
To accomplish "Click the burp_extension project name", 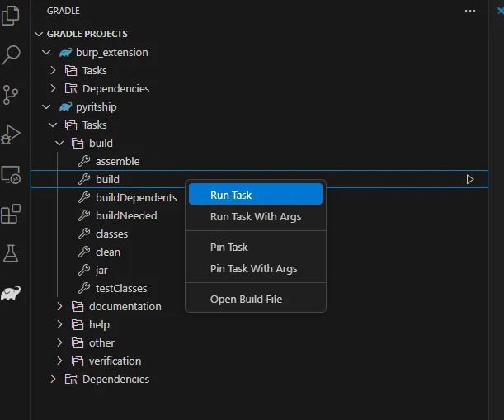I will pos(112,53).
